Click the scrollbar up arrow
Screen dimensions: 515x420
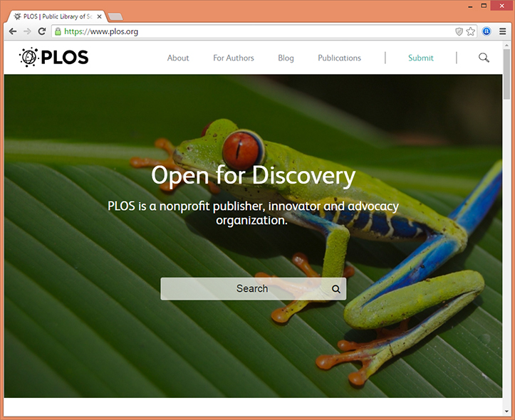(506, 46)
